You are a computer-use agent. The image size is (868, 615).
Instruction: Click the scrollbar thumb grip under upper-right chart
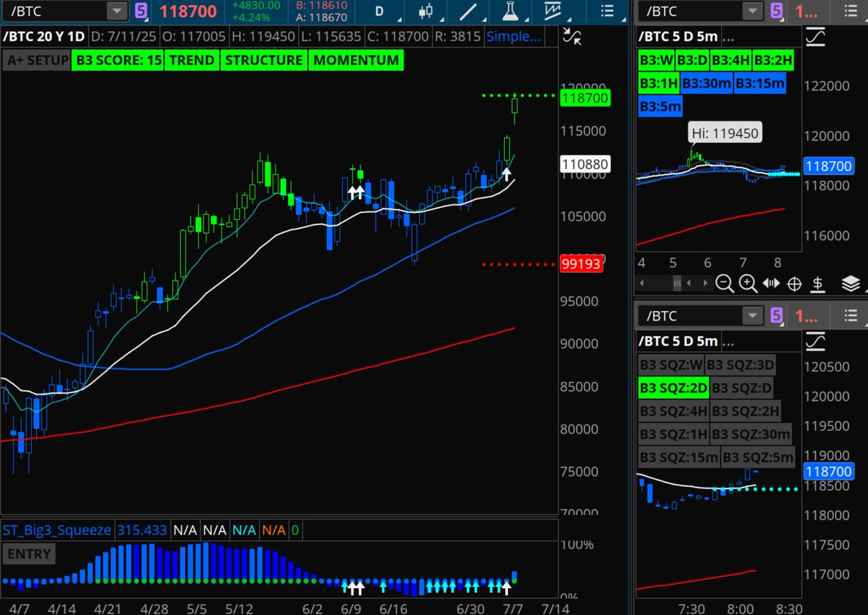[678, 283]
